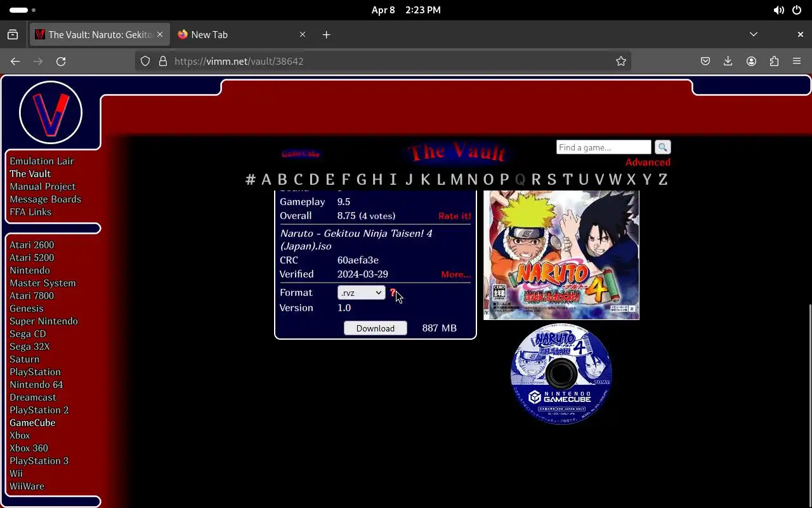Select the Nintendo 64 system link
The image size is (812, 508).
click(x=36, y=385)
